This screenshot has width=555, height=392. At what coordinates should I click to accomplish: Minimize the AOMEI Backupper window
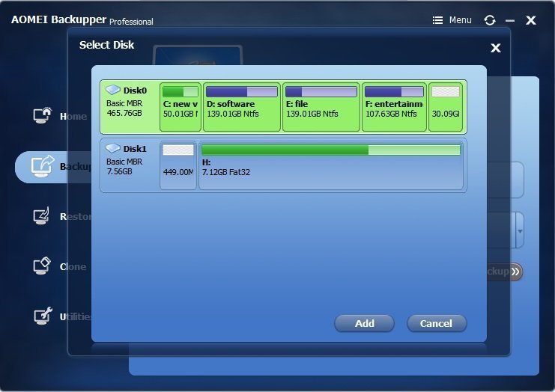pos(510,20)
